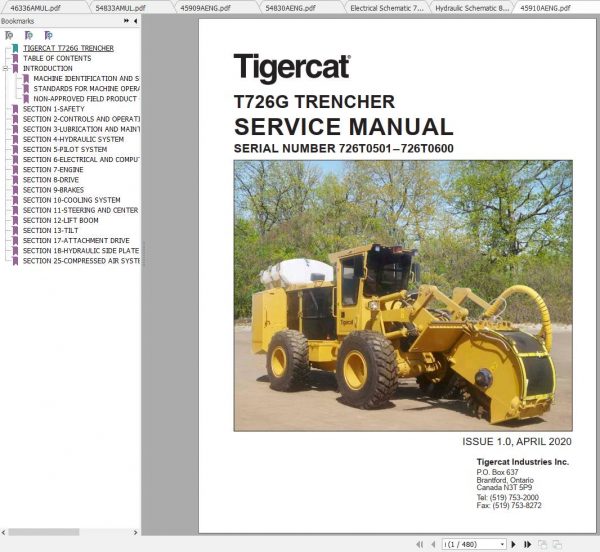Click the trencher machine photo on cover
This screenshot has height=552, width=600.
(403, 296)
